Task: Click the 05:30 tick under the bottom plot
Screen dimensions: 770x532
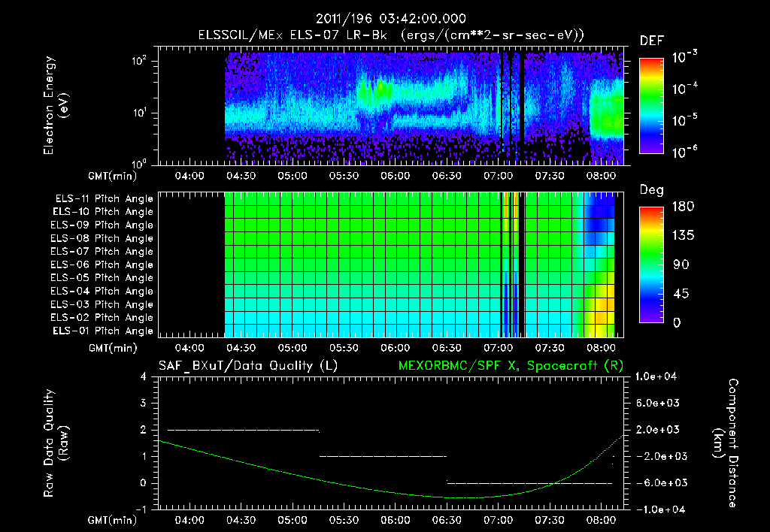Action: [x=344, y=520]
